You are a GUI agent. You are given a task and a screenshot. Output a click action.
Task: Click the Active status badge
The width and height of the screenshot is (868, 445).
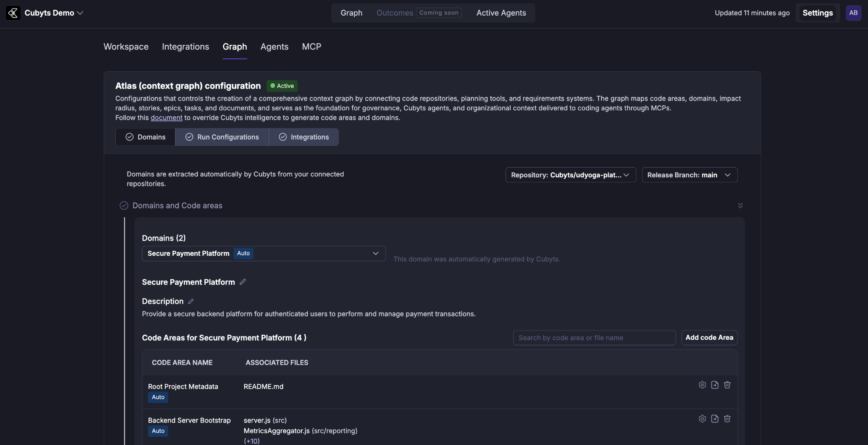282,86
